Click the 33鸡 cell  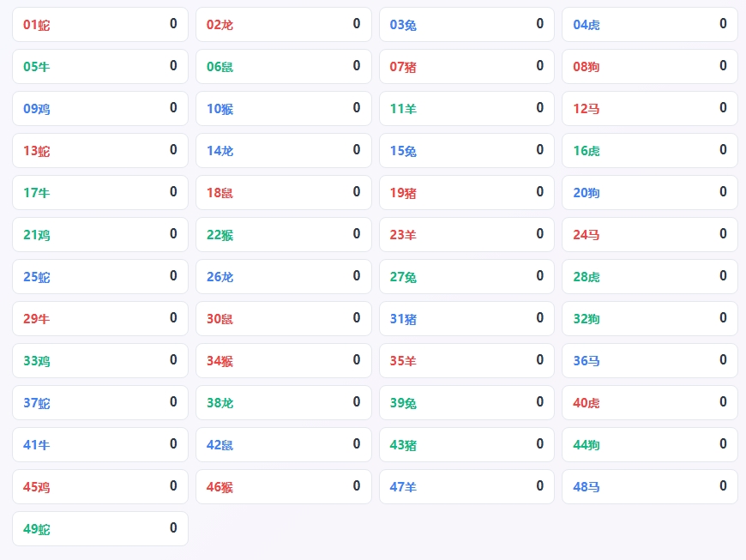click(x=100, y=361)
